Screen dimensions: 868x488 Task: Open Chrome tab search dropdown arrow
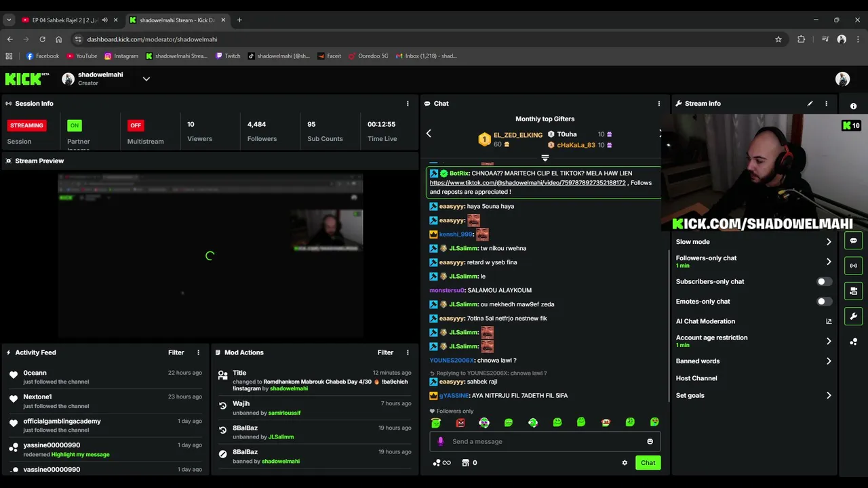click(9, 20)
